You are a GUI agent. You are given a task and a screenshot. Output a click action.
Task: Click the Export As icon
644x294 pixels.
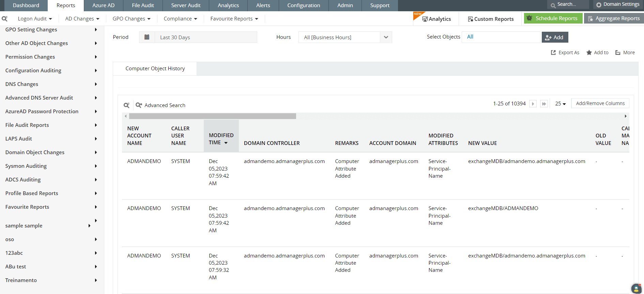click(553, 53)
